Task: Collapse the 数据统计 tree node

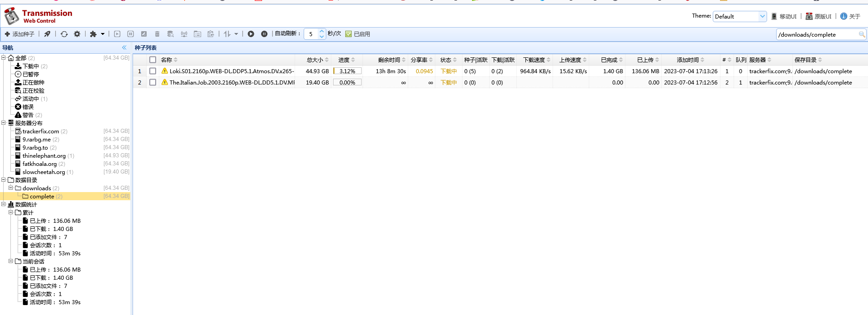Action: tap(4, 204)
